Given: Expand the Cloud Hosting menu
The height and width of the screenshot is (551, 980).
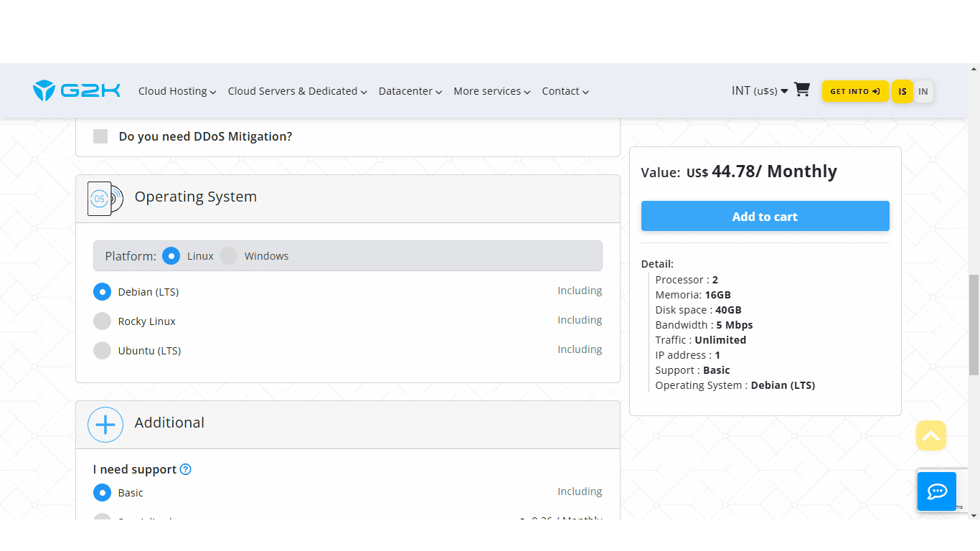Looking at the screenshot, I should (x=177, y=91).
